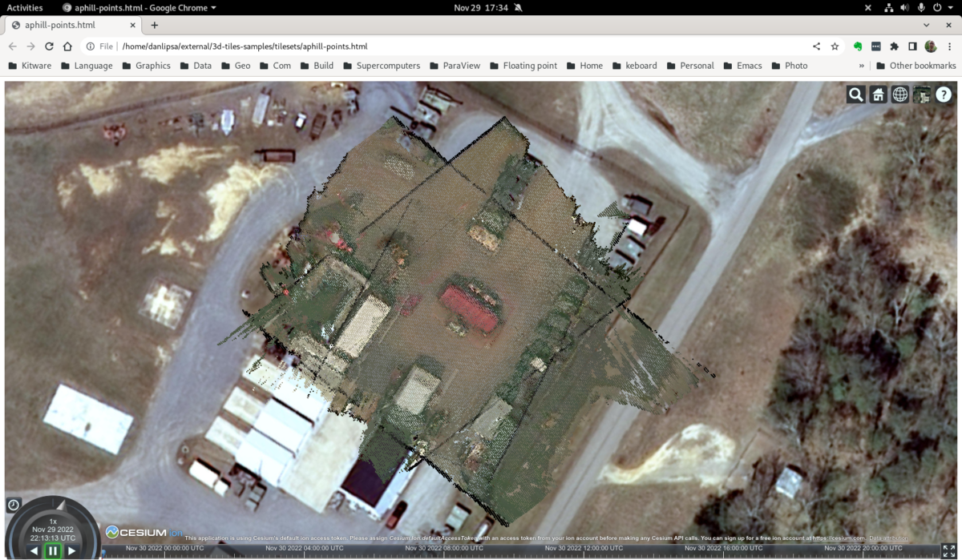Viewport: 962px width, 560px height.
Task: Open the Cesium navigation help button
Action: coord(944,95)
